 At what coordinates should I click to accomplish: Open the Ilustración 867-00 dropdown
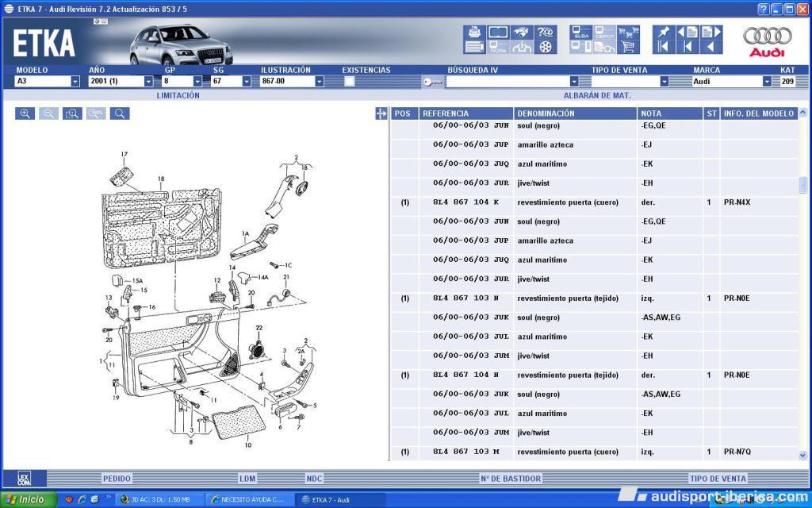[x=320, y=82]
